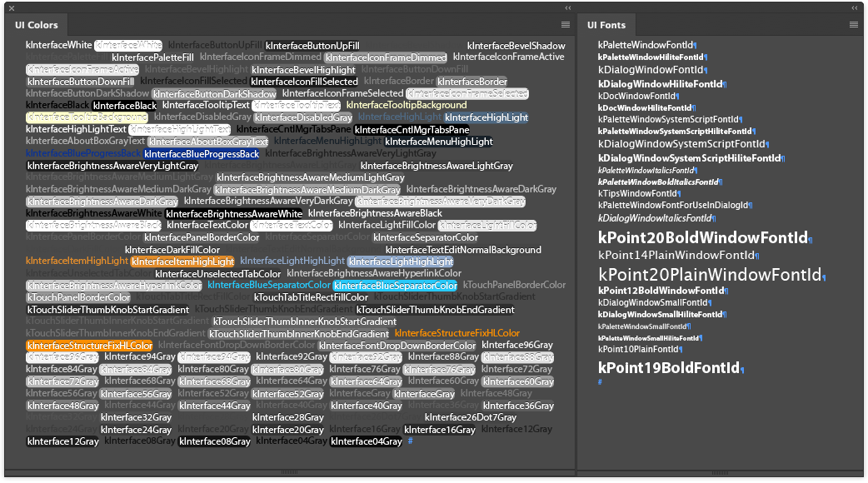Switch to the UI Colors tab
868x483 pixels.
click(x=36, y=25)
